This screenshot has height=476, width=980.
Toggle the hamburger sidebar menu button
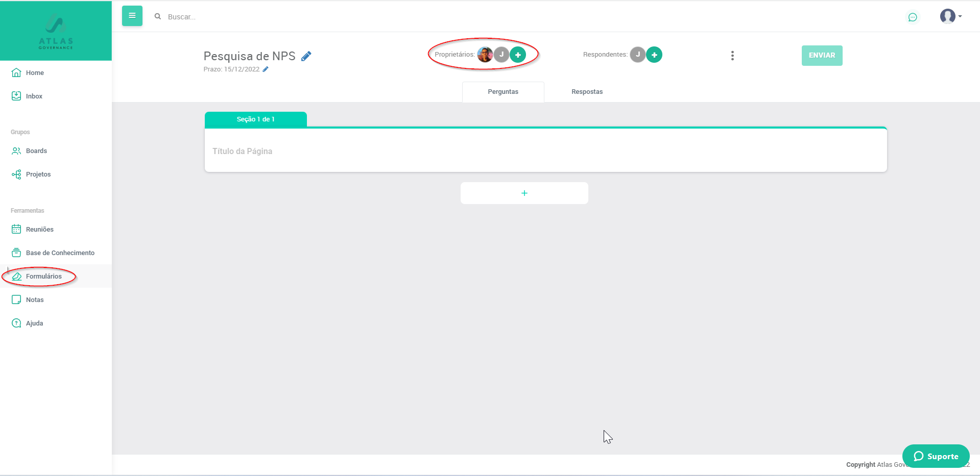[x=132, y=16]
